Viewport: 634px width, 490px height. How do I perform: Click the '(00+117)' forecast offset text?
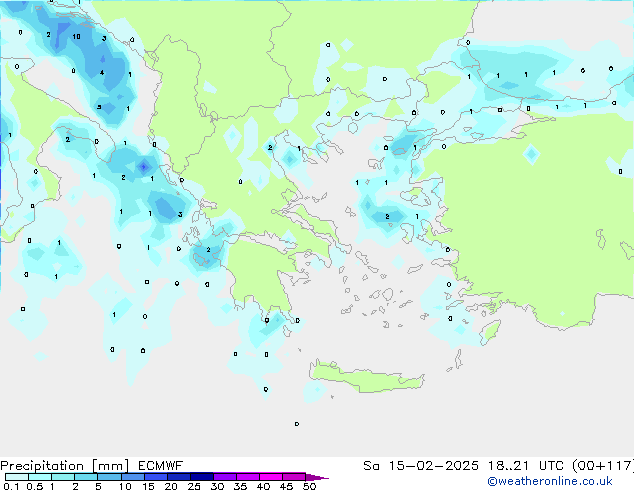click(602, 466)
